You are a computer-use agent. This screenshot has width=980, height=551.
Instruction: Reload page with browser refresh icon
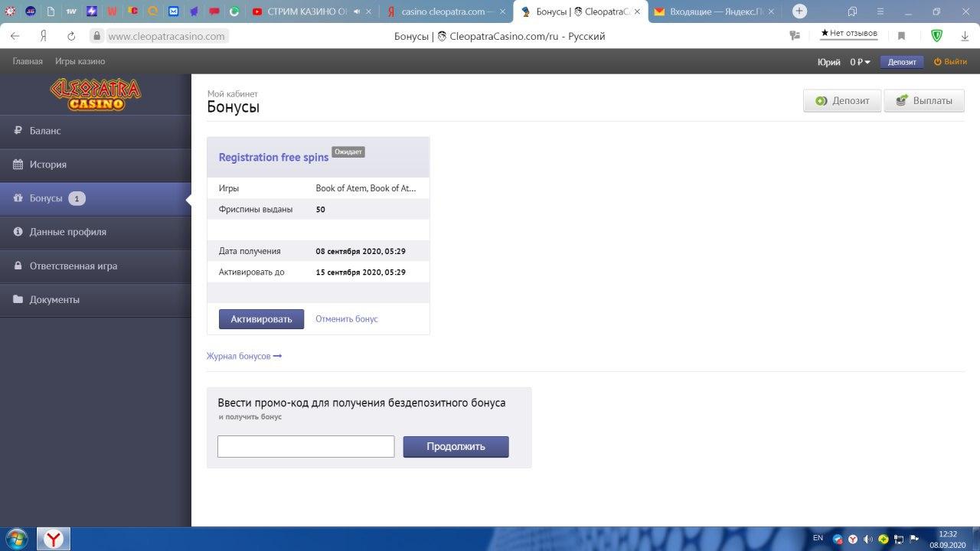(x=71, y=36)
